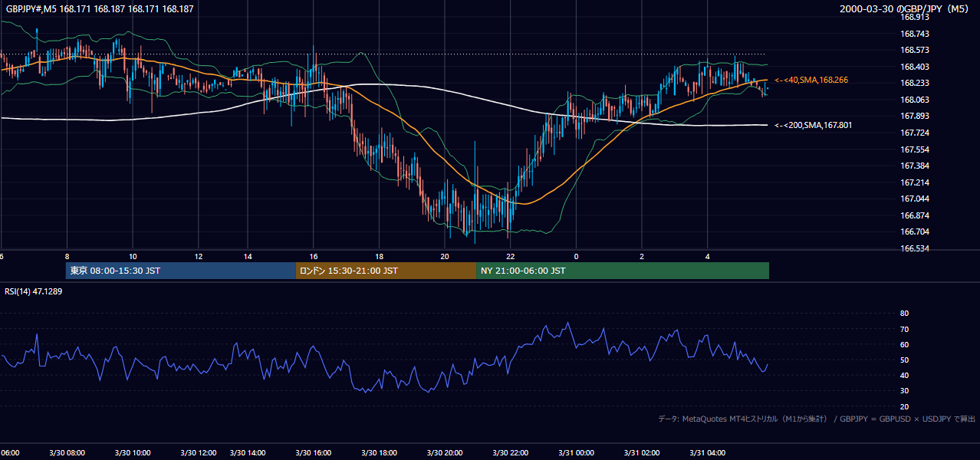The image size is (980, 460).
Task: Click price axis value 166.534
Action: (915, 248)
